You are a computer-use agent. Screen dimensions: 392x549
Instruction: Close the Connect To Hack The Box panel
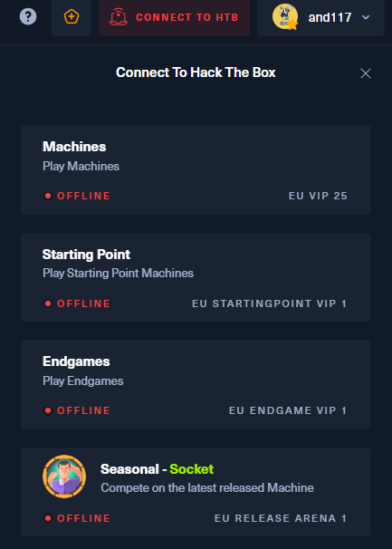coord(366,73)
